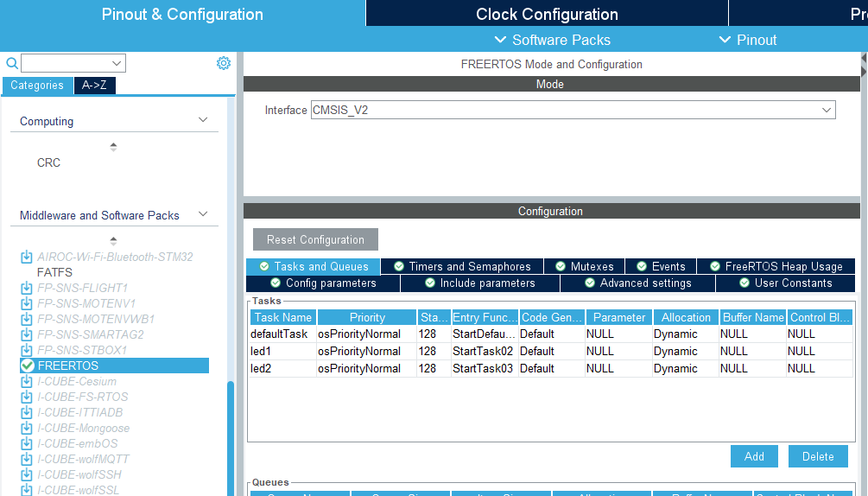Click download icon next to FP-SNS-MOTENVWB1
Image resolution: width=868 pixels, height=496 pixels.
pyautogui.click(x=27, y=319)
